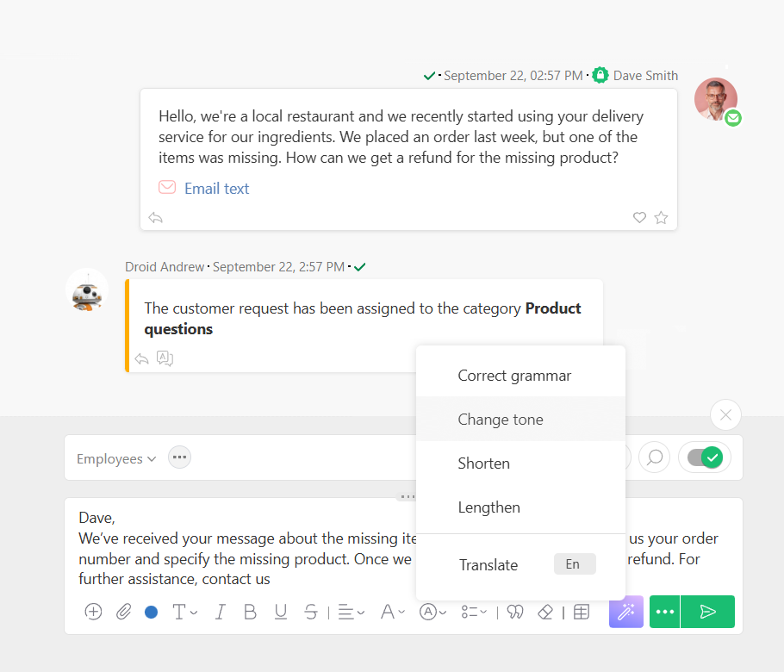Viewport: 784px width, 672px height.
Task: Open the Email text link
Action: [216, 188]
